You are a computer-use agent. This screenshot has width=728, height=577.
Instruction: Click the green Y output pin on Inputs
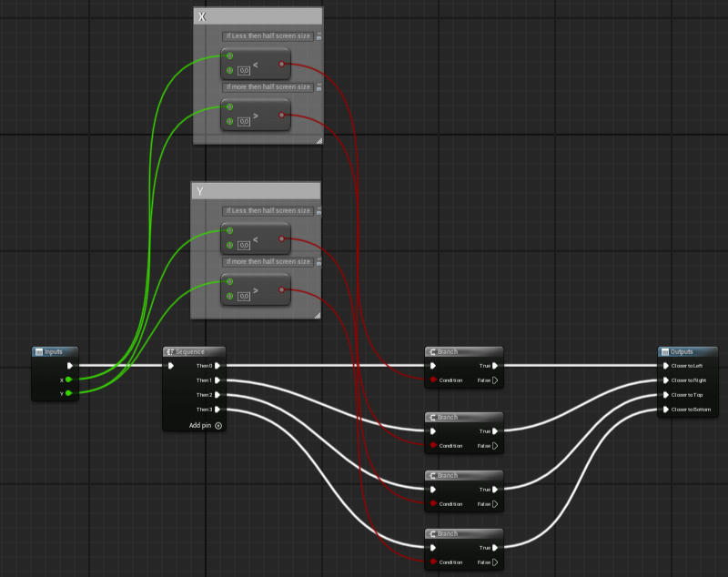click(68, 393)
